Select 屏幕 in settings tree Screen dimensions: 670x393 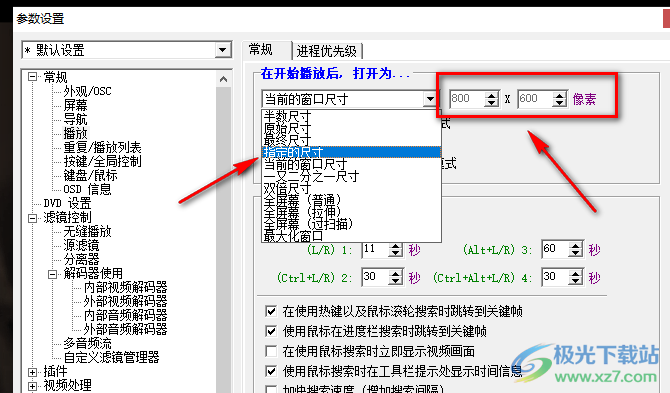pyautogui.click(x=75, y=106)
